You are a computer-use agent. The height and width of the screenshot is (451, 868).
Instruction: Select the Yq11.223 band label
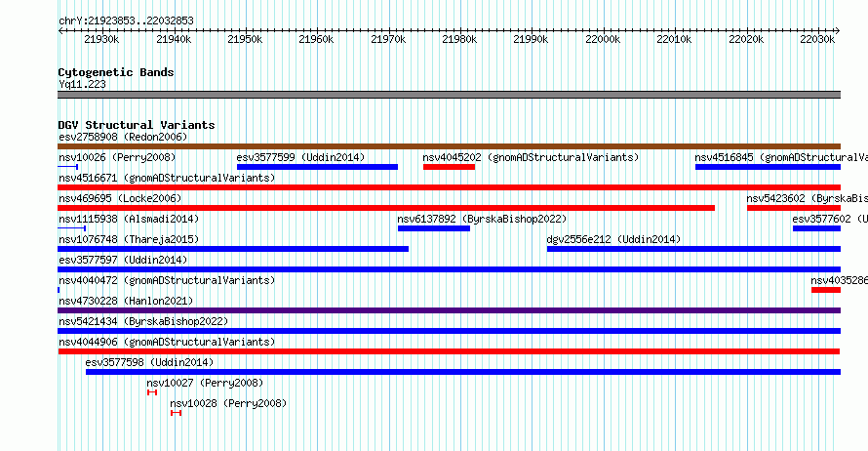pos(82,84)
